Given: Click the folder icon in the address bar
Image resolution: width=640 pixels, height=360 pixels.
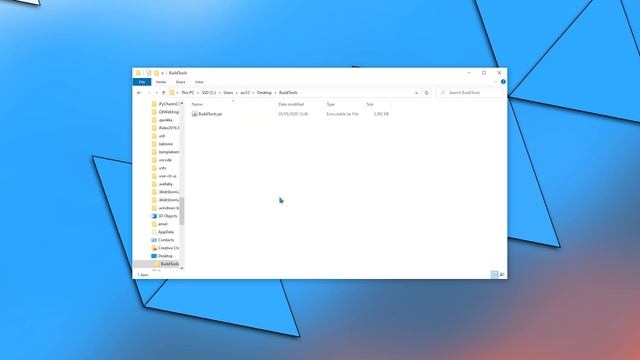Looking at the screenshot, I should point(172,93).
